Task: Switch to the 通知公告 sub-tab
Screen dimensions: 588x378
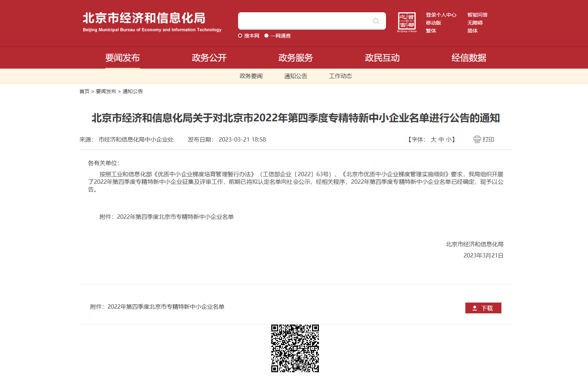Action: click(x=295, y=76)
